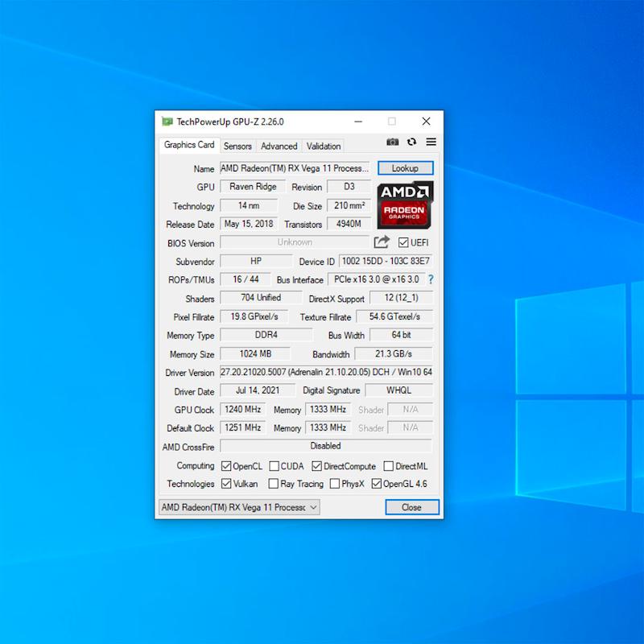Minimize the GPU-Z window

[x=358, y=122]
